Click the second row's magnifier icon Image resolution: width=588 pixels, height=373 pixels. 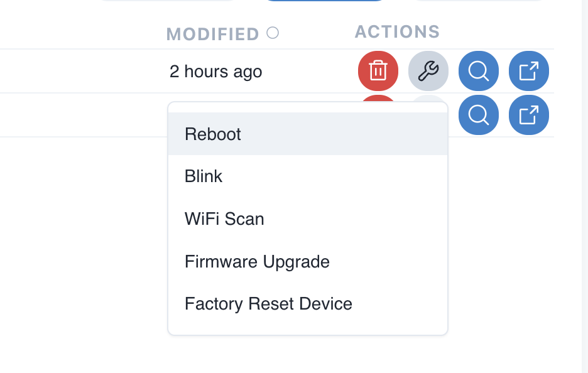coord(479,115)
